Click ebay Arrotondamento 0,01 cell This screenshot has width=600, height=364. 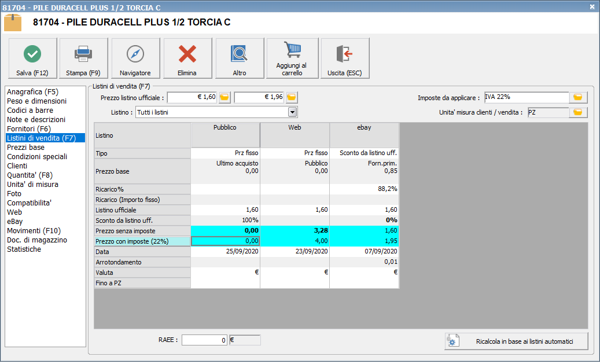click(x=364, y=262)
